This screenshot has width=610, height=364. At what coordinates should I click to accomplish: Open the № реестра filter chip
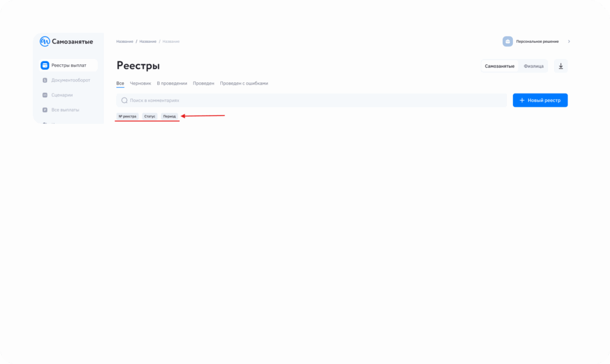[127, 116]
